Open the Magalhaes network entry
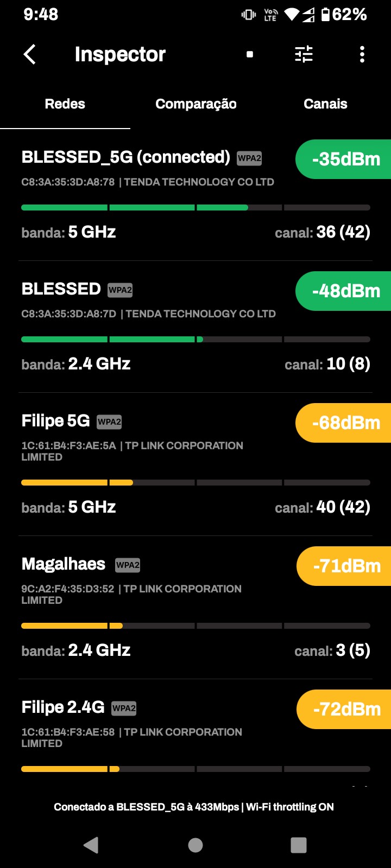This screenshot has height=868, width=391. tap(64, 564)
